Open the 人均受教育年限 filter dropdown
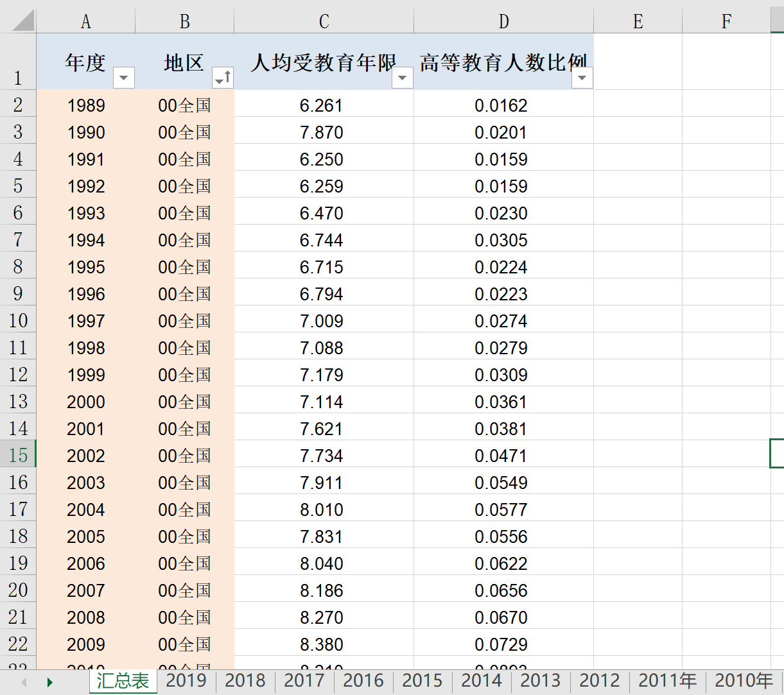 pos(403,78)
